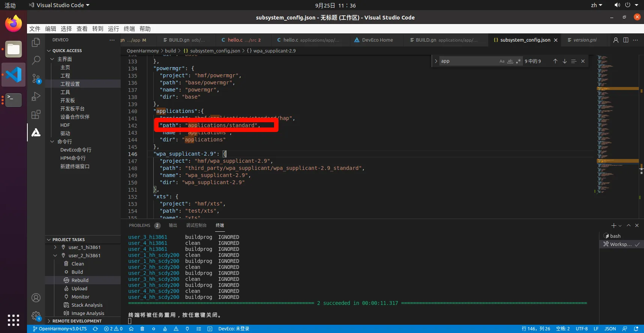Click the DevEco home icon in status bar
644x333 pixels.
coord(131,329)
